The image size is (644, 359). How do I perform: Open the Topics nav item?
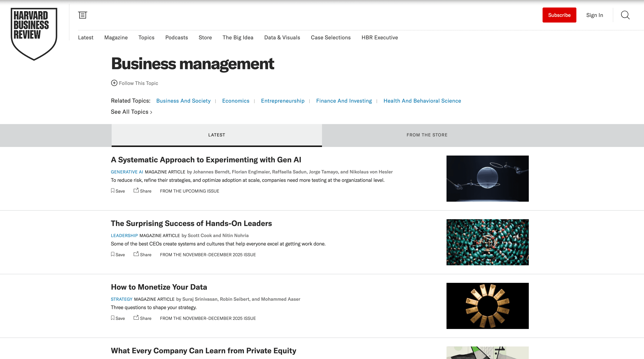point(147,38)
